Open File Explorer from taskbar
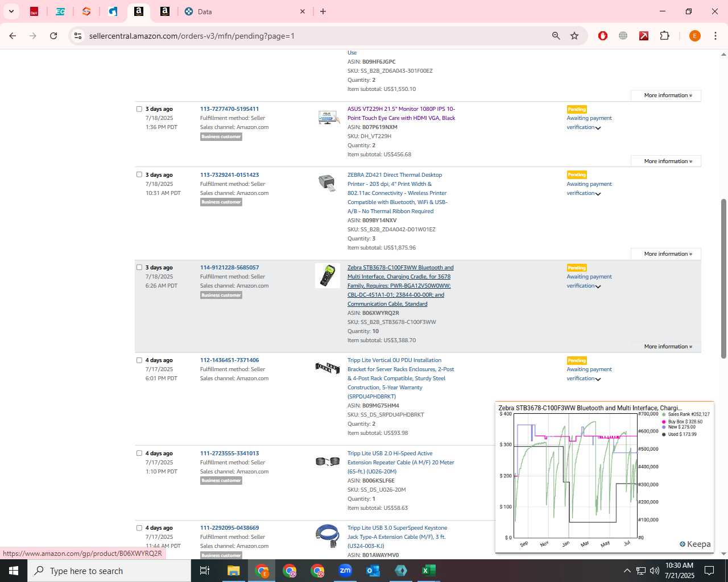This screenshot has width=728, height=582. point(233,571)
